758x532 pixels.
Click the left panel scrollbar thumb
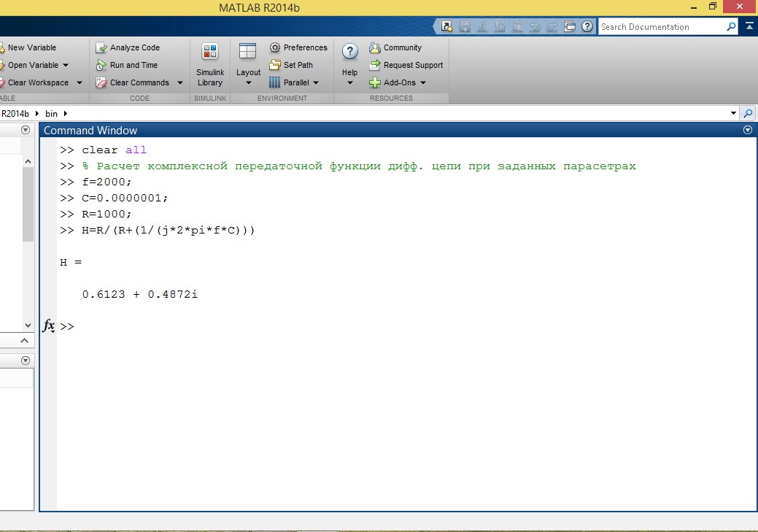click(x=28, y=204)
